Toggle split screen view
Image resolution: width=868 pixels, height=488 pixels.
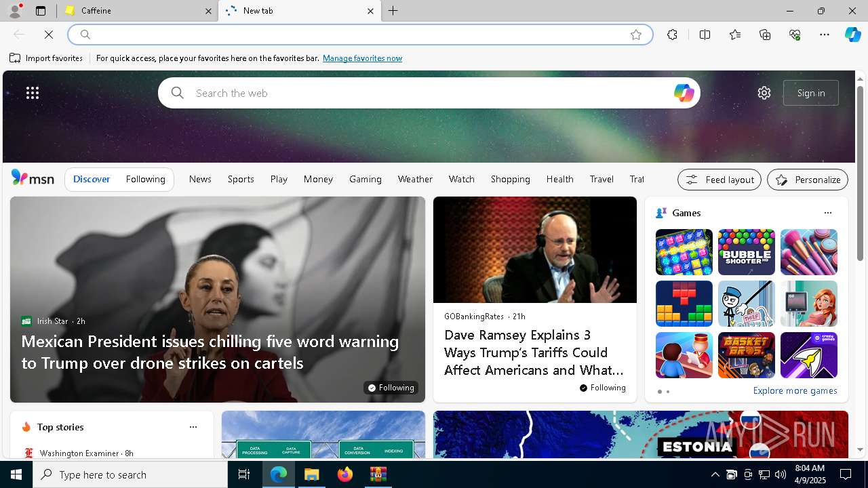tap(705, 35)
